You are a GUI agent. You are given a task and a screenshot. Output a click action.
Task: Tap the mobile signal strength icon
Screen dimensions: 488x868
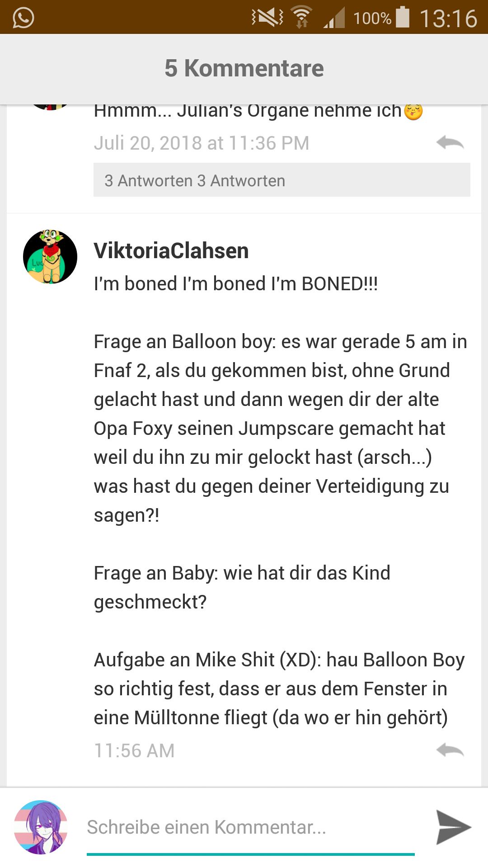[x=334, y=18]
